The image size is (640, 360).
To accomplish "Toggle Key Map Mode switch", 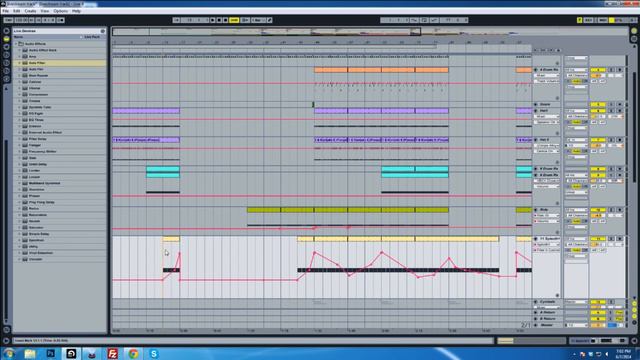I will tap(589, 20).
